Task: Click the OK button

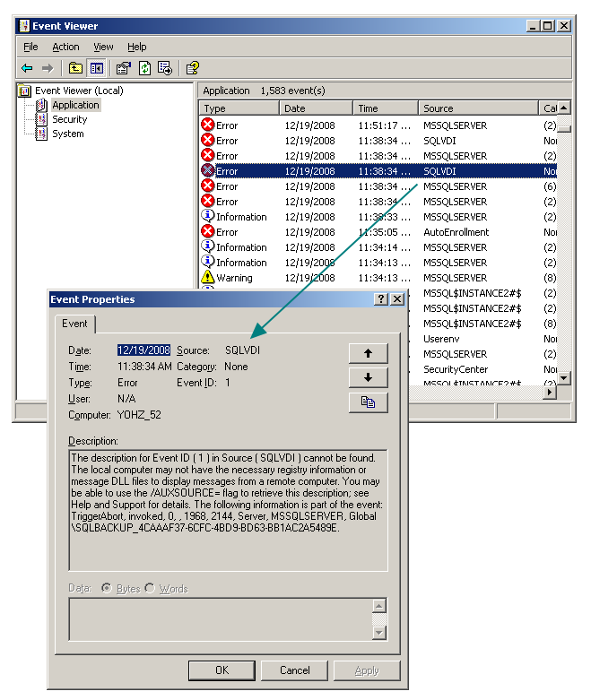Action: (x=222, y=670)
